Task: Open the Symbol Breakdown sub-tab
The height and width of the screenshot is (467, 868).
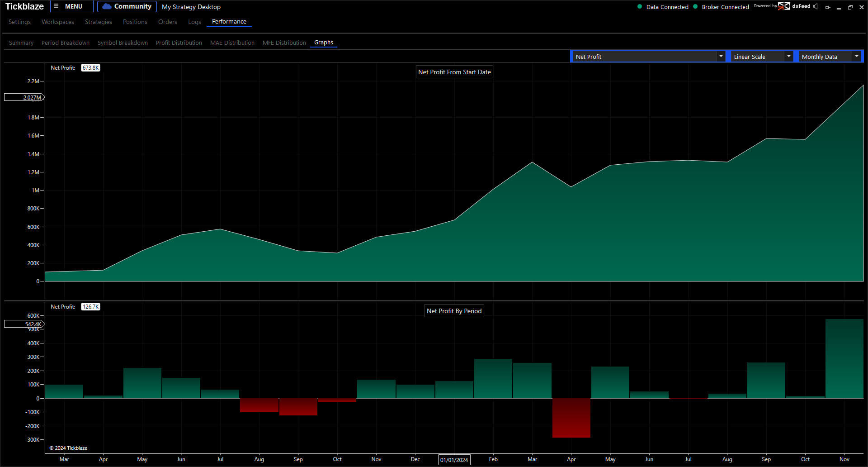Action: (x=123, y=43)
